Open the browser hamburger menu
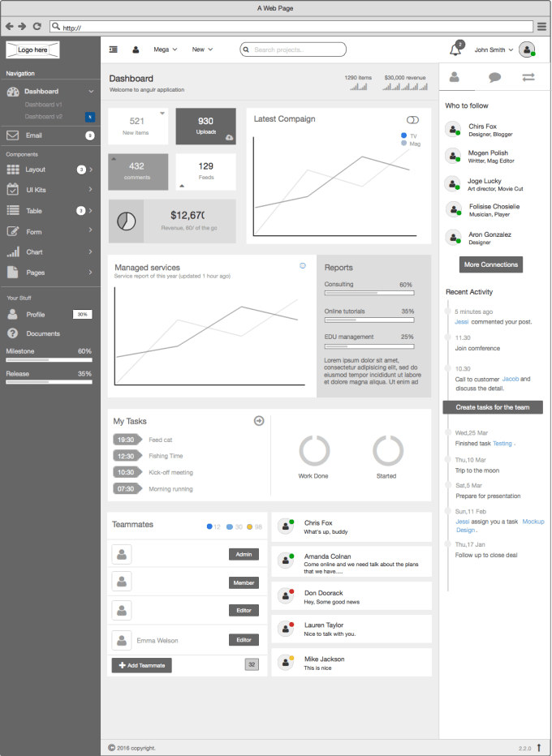This screenshot has height=756, width=552. tap(542, 27)
